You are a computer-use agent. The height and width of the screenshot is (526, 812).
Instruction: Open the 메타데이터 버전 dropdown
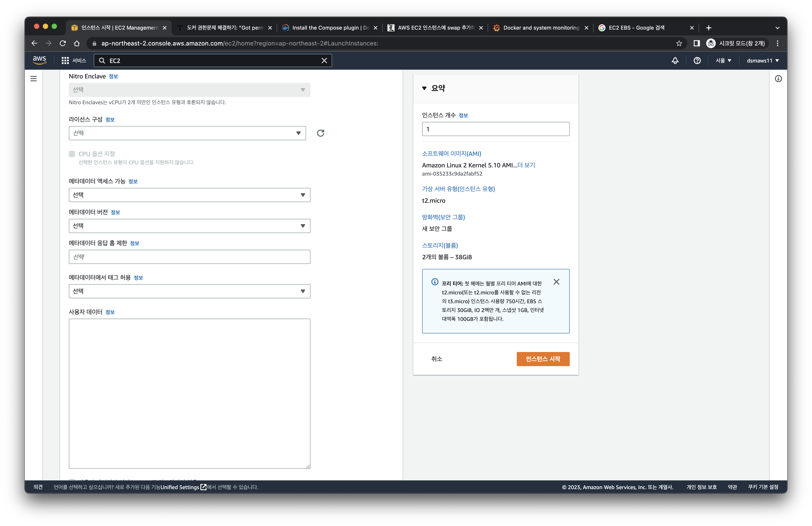click(x=189, y=226)
